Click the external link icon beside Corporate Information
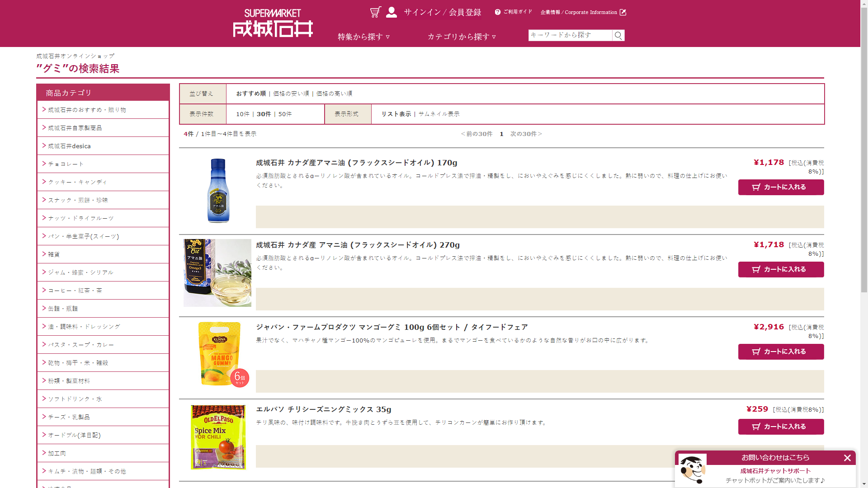Viewport: 868px width, 488px height. tap(623, 12)
